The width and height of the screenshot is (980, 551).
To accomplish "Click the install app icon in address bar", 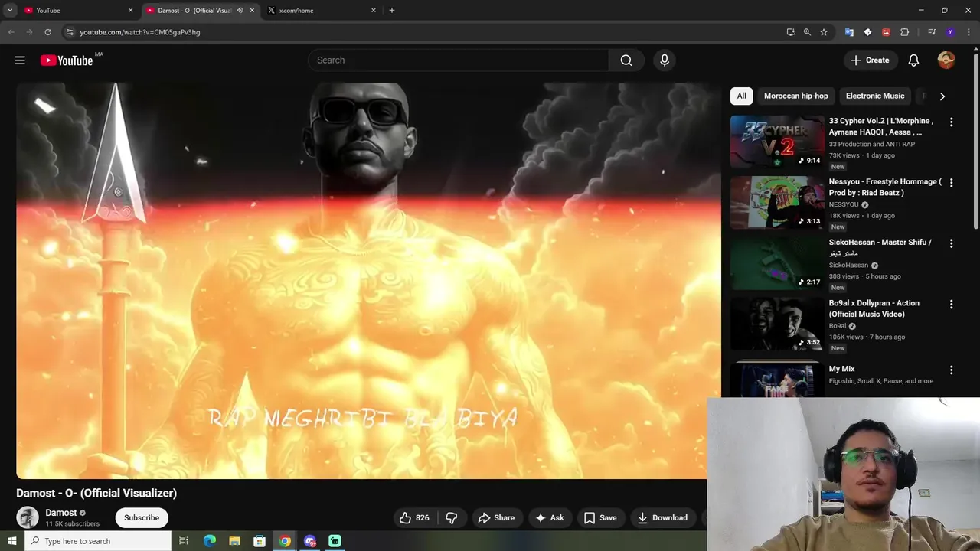I will pyautogui.click(x=791, y=32).
